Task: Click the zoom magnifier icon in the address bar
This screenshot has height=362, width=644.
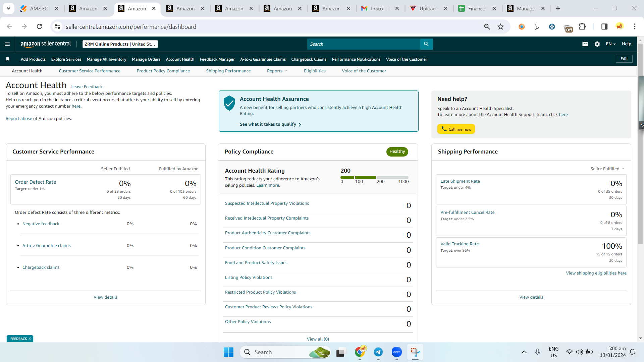Action: 487,26
